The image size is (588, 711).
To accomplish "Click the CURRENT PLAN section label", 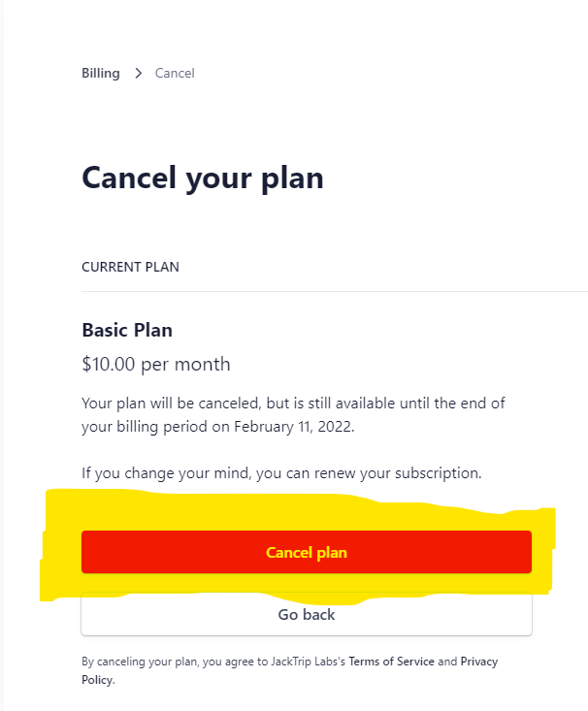I will click(x=130, y=267).
